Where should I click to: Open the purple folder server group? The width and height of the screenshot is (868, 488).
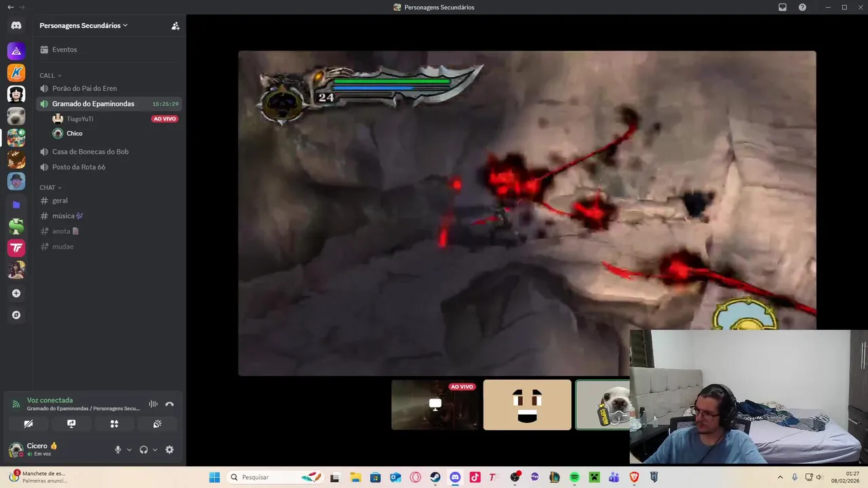(16, 204)
